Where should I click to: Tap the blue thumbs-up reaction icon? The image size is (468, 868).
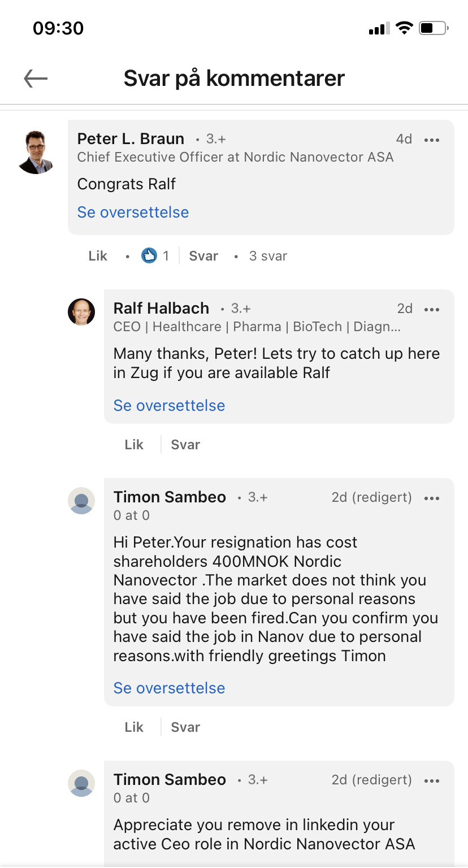coord(149,256)
